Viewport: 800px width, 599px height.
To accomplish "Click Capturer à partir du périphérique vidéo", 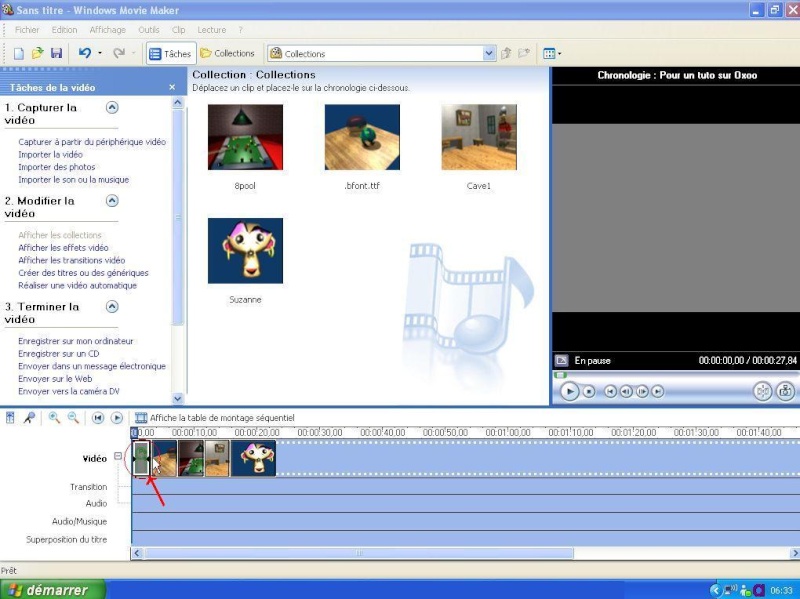I will click(92, 142).
